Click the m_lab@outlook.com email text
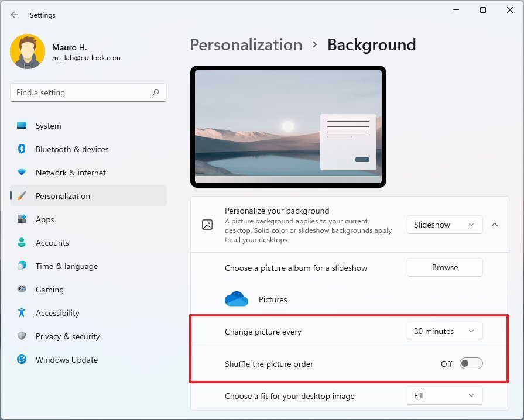The width and height of the screenshot is (524, 420). point(86,58)
